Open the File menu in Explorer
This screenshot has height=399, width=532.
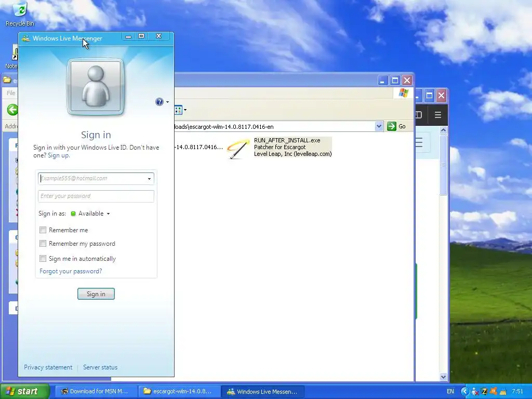click(11, 93)
